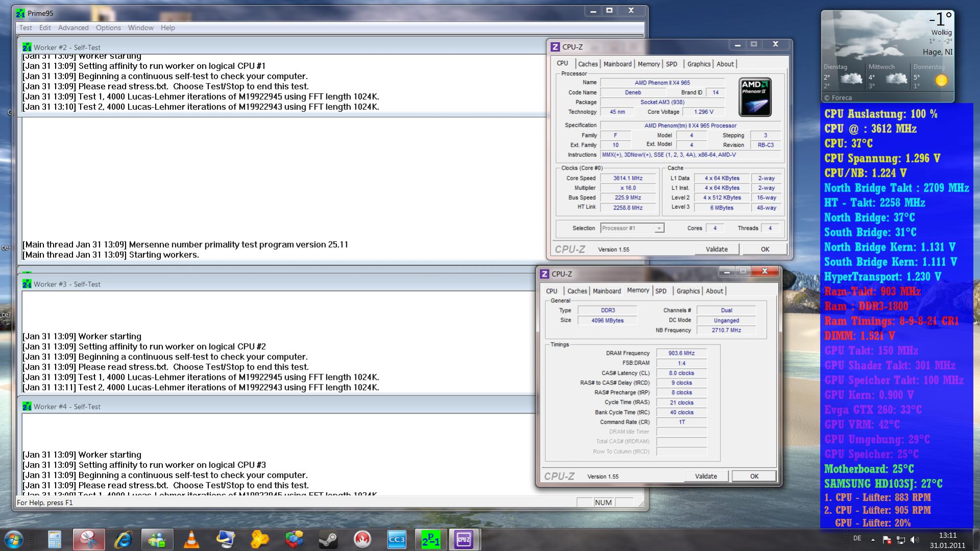
Task: Open Action Center flag in system tray
Action: [887, 539]
